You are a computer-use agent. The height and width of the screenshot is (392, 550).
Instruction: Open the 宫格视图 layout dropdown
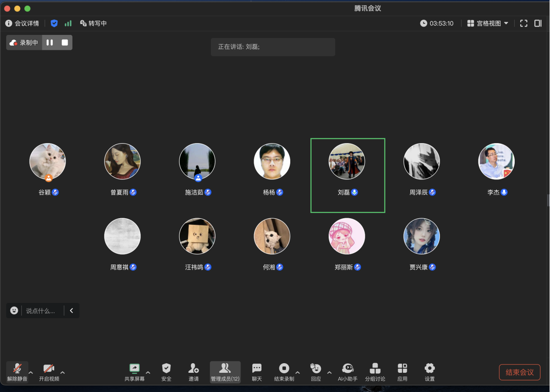pyautogui.click(x=488, y=24)
